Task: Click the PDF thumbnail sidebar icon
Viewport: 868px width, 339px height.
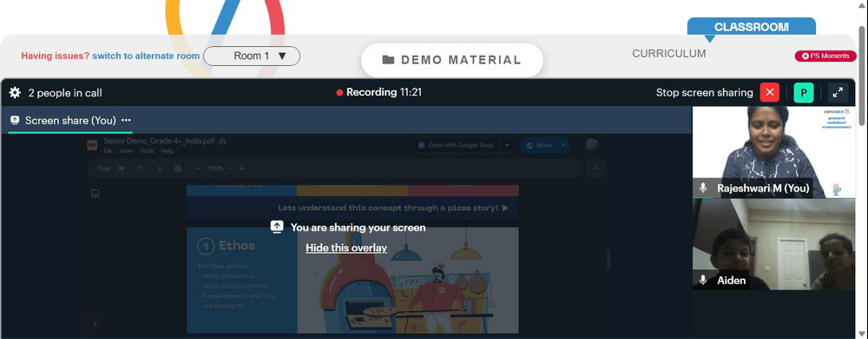Action: pyautogui.click(x=95, y=193)
